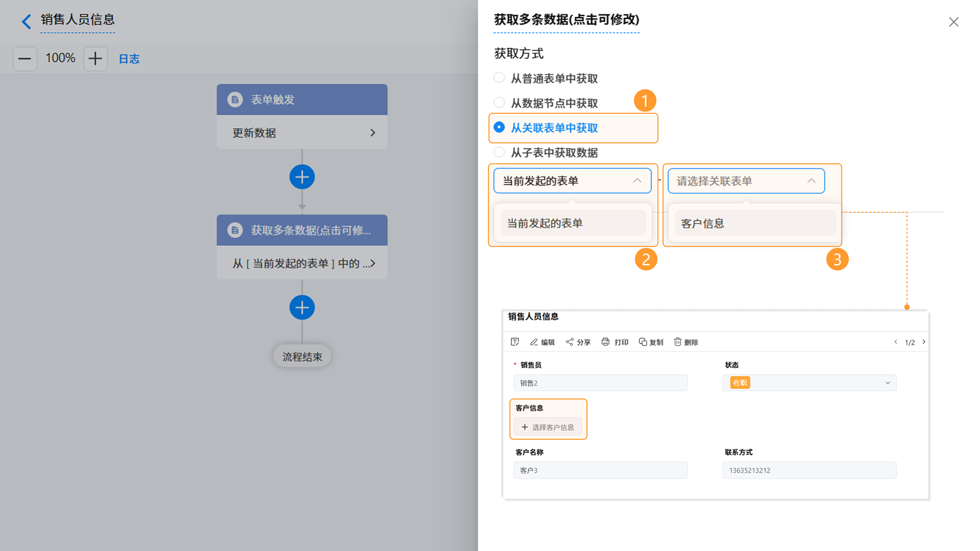Click the 复制 copy icon

[643, 342]
